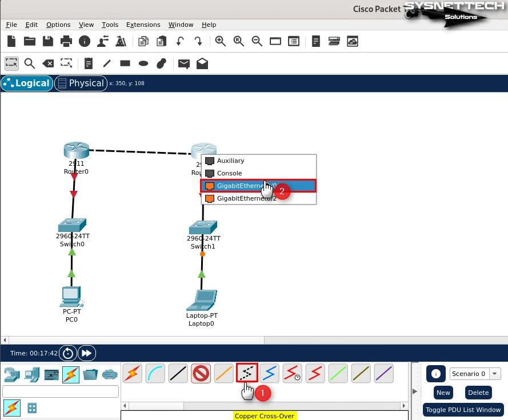Click the Add Simple PDU envelope icon
Image resolution: width=508 pixels, height=420 pixels.
(x=183, y=63)
